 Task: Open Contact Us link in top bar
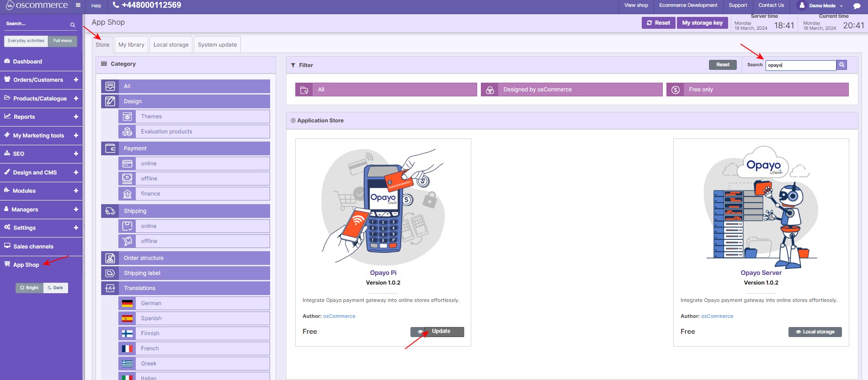pyautogui.click(x=771, y=5)
